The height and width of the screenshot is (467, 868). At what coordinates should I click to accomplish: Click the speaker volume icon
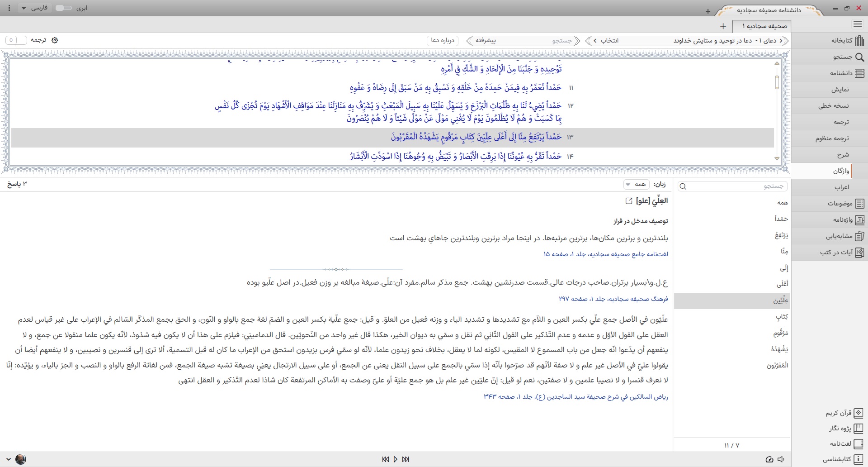point(781,459)
